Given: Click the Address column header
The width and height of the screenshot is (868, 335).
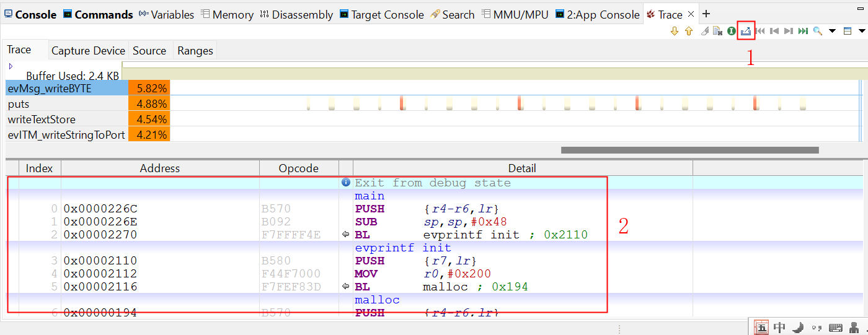Looking at the screenshot, I should (159, 168).
